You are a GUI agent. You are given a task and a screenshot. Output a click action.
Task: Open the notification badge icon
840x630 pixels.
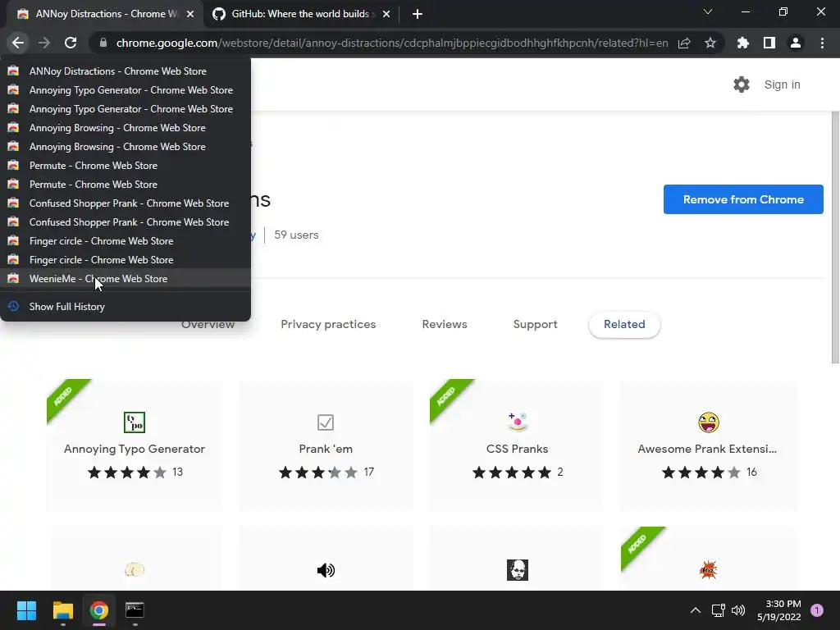coord(817,610)
